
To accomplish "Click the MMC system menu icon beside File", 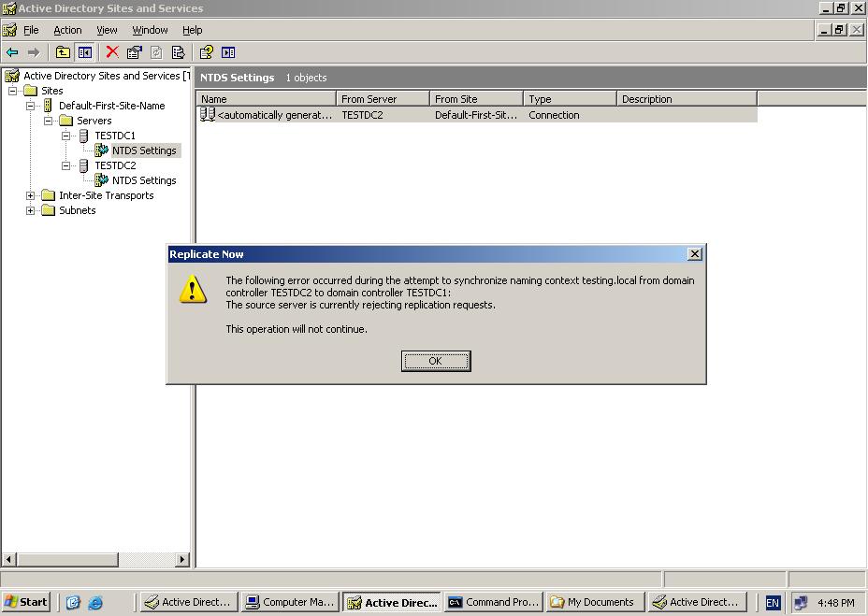I will [x=9, y=30].
